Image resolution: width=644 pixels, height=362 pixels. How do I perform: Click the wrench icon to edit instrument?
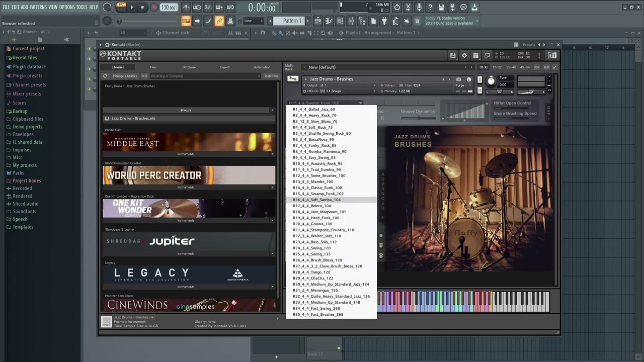pos(292,79)
